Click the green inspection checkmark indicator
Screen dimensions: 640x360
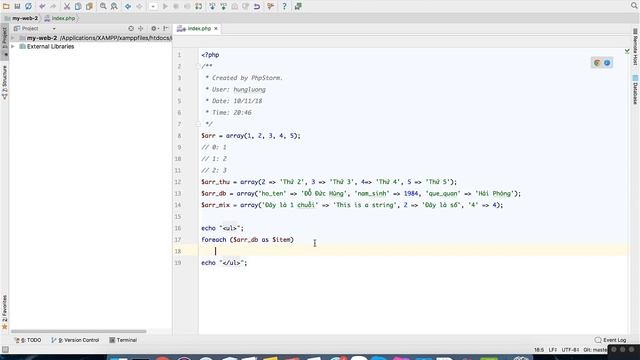point(627,51)
